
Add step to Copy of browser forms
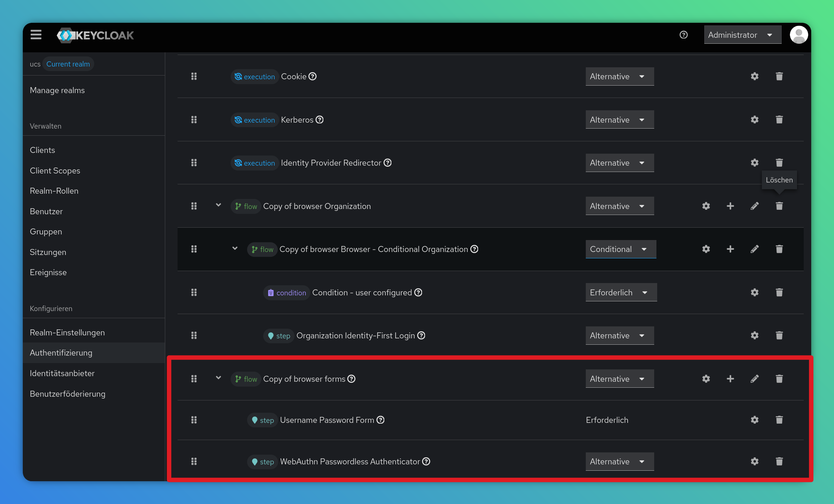click(x=730, y=379)
